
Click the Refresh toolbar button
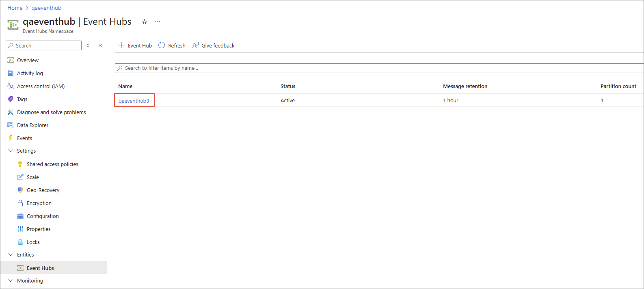(x=172, y=45)
